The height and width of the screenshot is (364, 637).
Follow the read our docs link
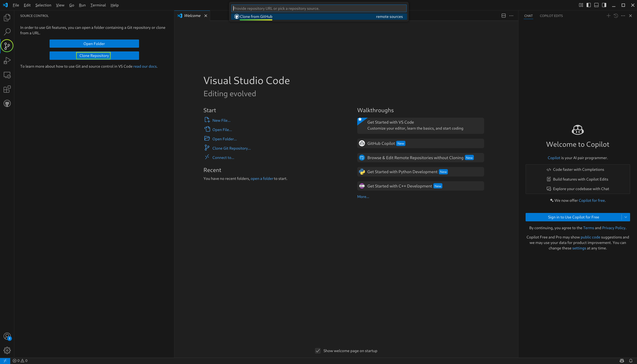[145, 66]
